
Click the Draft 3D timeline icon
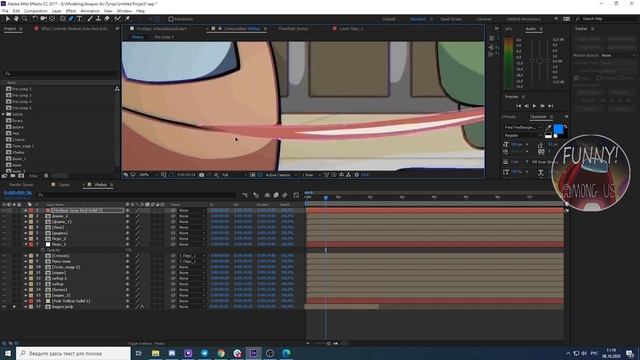(256, 196)
